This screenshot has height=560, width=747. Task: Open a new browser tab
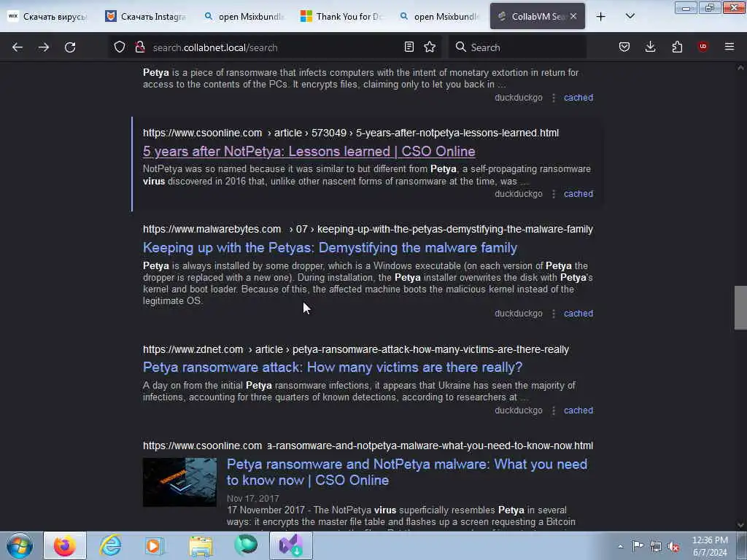coord(601,17)
